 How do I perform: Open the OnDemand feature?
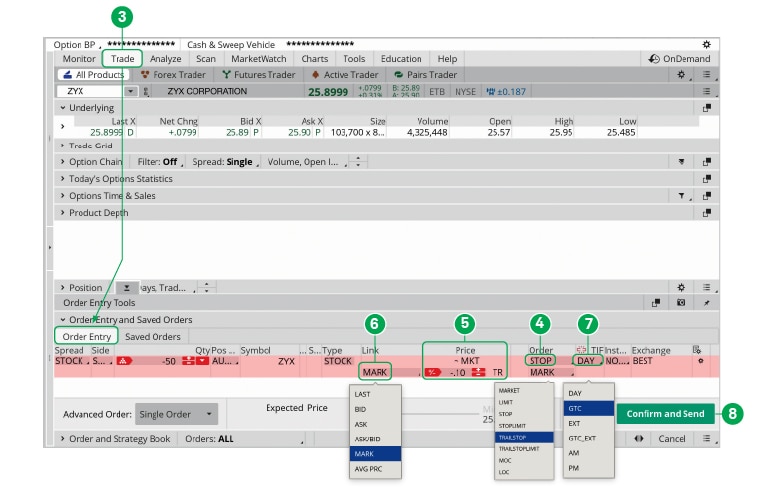point(680,59)
